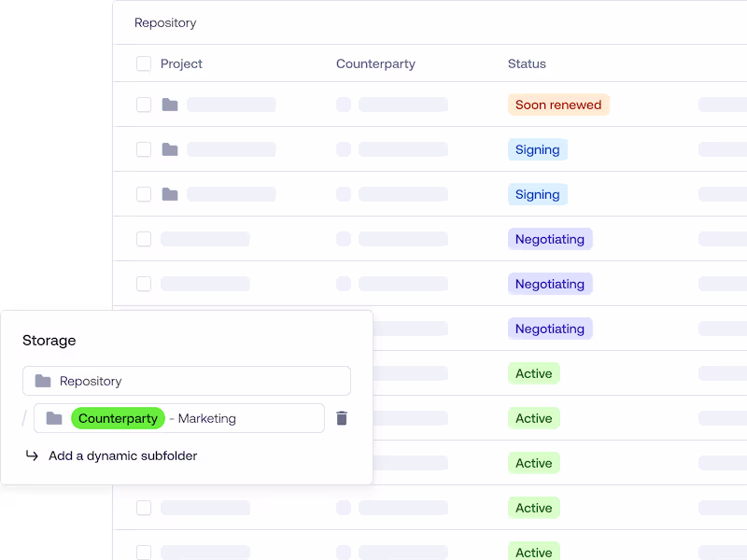Open the Soon renewed status selector

558,105
